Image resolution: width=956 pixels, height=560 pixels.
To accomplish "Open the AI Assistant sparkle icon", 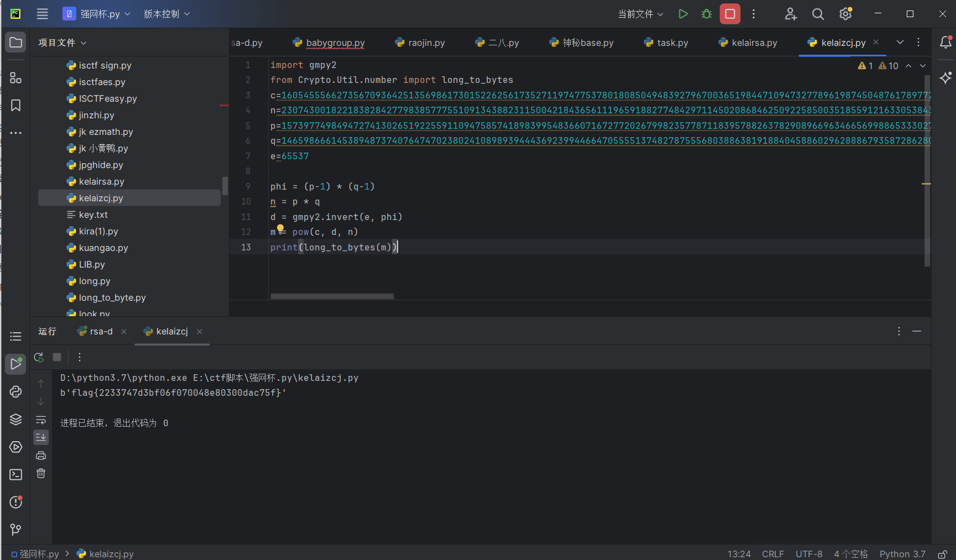I will coord(945,77).
